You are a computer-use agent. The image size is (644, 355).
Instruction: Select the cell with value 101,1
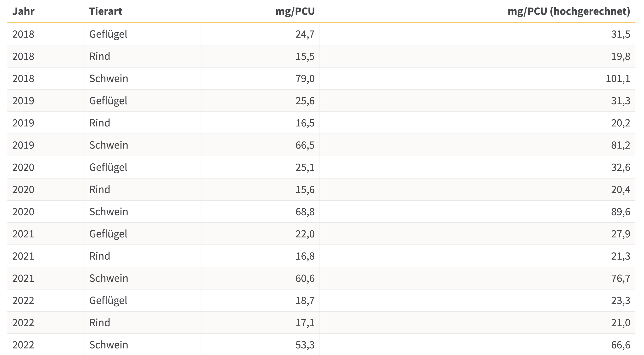click(618, 79)
